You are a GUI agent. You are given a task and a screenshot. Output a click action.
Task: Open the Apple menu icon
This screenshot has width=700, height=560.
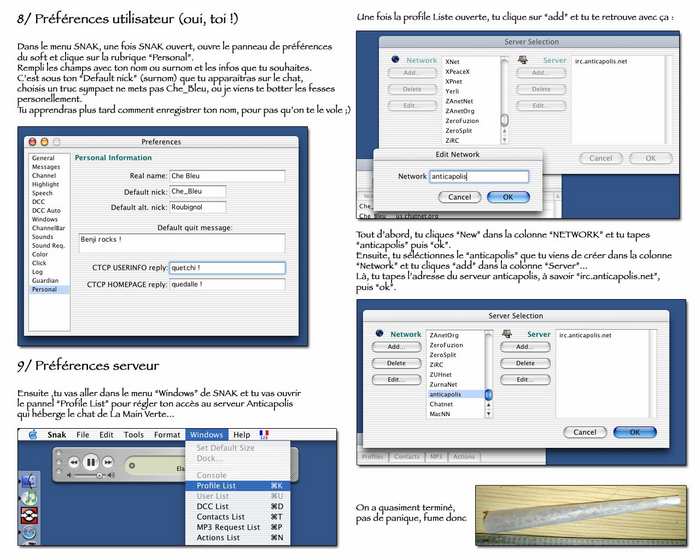coord(33,435)
